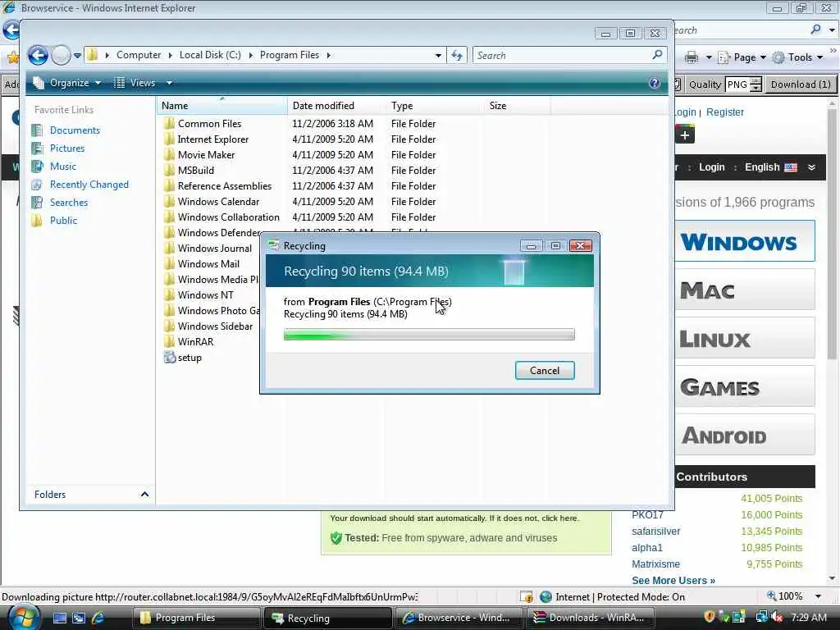The image size is (840, 630).
Task: Select the Windows Journal folder icon
Action: click(x=169, y=248)
